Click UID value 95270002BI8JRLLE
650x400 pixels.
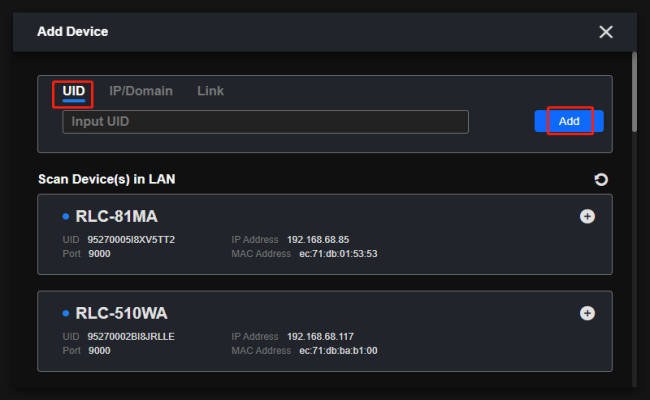(x=131, y=337)
